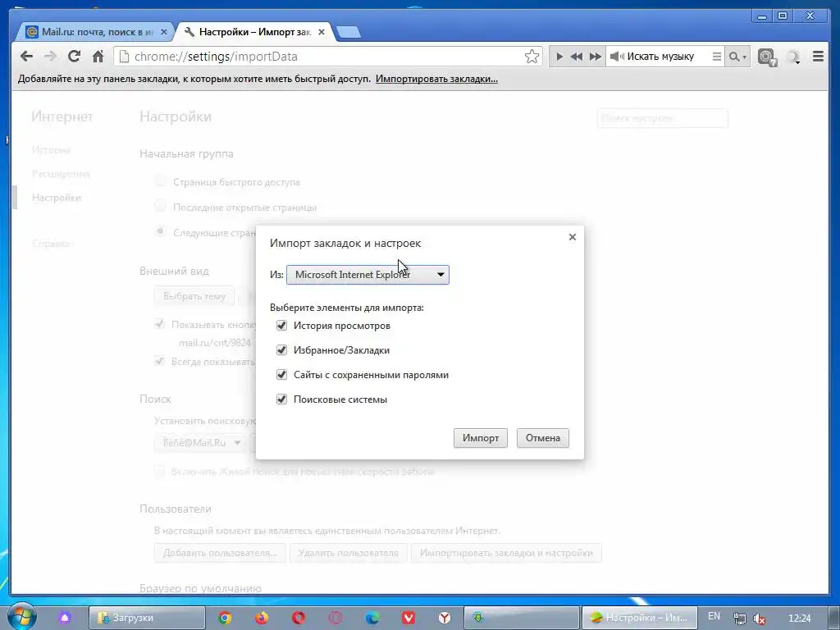Open История in the settings sidebar
The width and height of the screenshot is (840, 630).
tap(51, 150)
